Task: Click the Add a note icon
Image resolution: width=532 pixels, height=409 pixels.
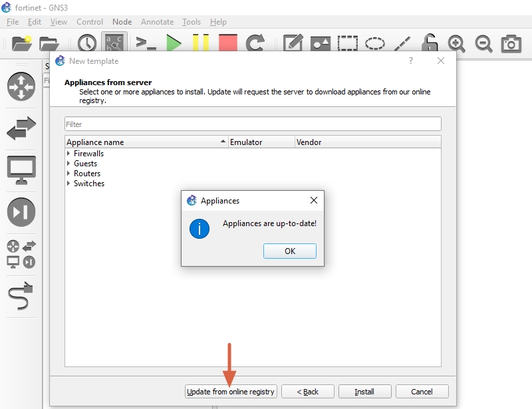Action: (293, 43)
